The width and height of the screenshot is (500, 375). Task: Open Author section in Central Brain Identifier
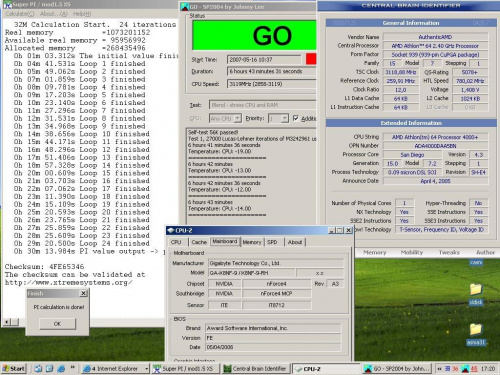pos(485,253)
